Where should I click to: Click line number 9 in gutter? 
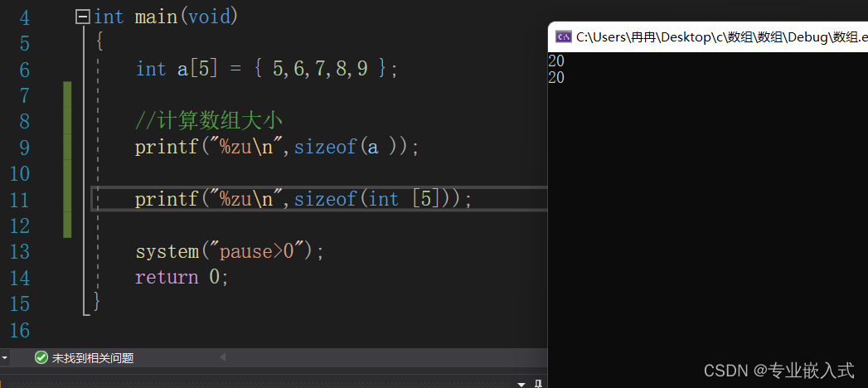(24, 148)
